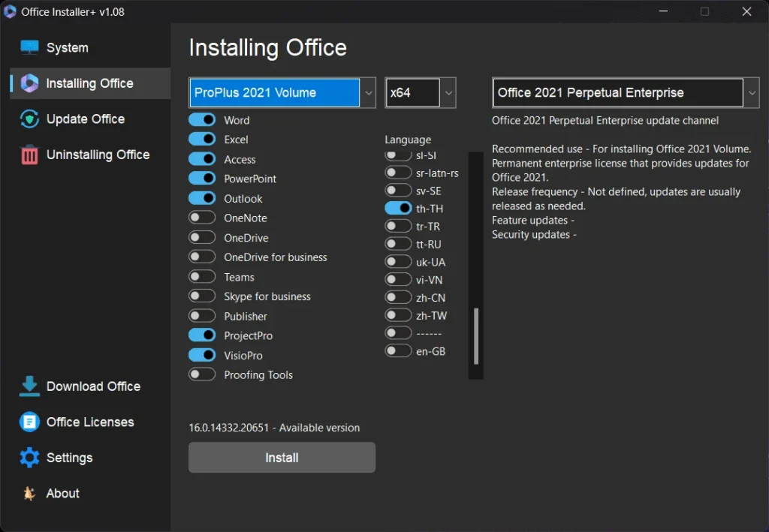Go to the Update Office section

[x=85, y=119]
